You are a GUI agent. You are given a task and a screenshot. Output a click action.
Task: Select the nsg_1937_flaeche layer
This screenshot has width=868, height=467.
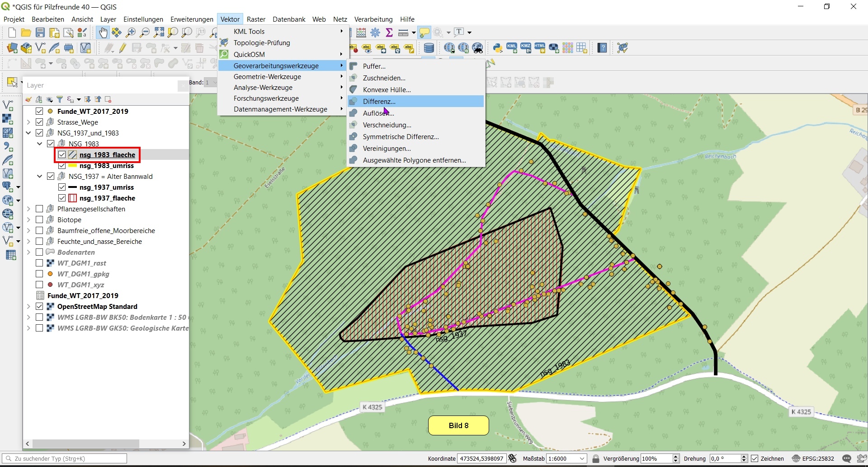click(x=107, y=198)
